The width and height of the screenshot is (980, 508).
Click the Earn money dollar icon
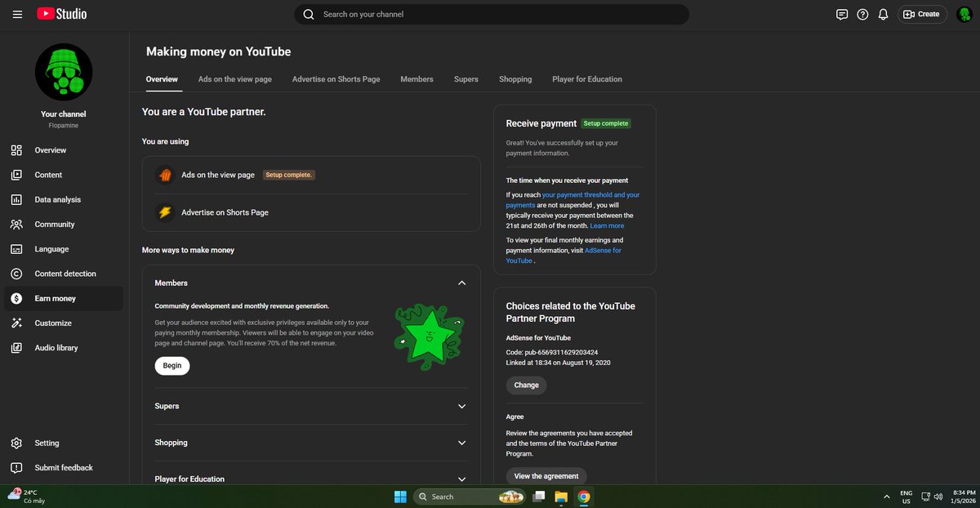point(16,298)
